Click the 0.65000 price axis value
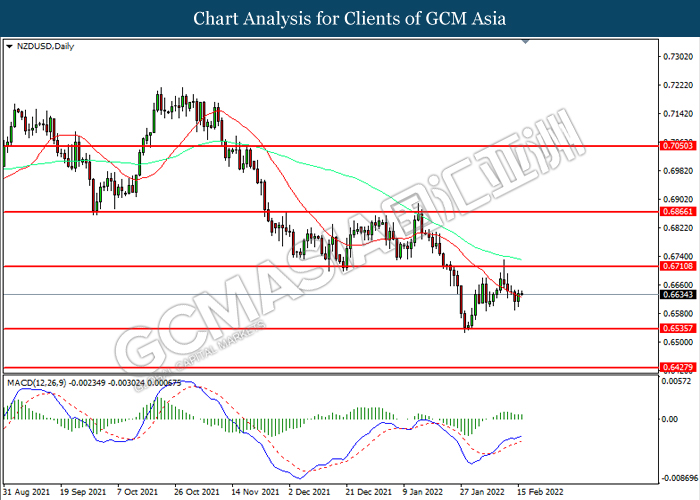Image resolution: width=700 pixels, height=500 pixels. click(x=678, y=342)
